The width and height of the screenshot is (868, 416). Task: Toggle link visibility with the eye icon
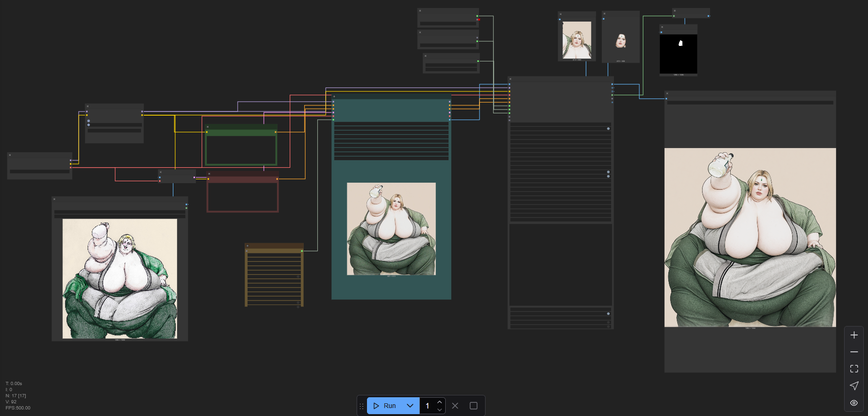(854, 403)
